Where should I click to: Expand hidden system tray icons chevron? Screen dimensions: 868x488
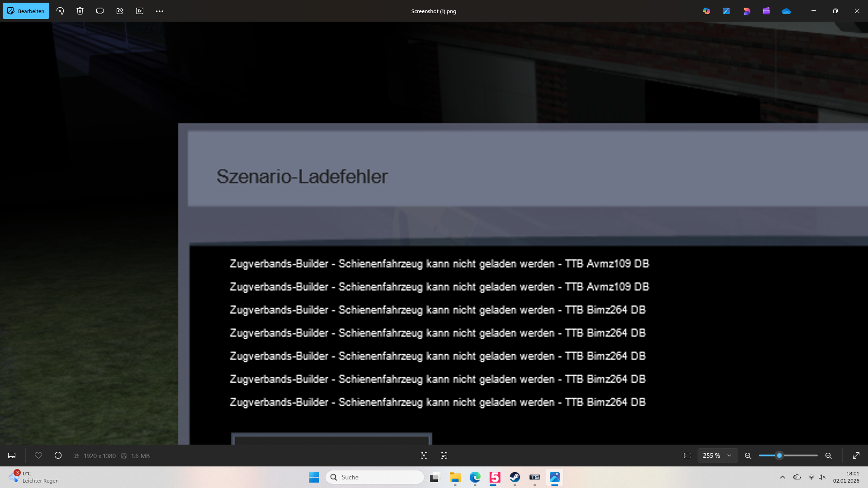[x=783, y=477]
